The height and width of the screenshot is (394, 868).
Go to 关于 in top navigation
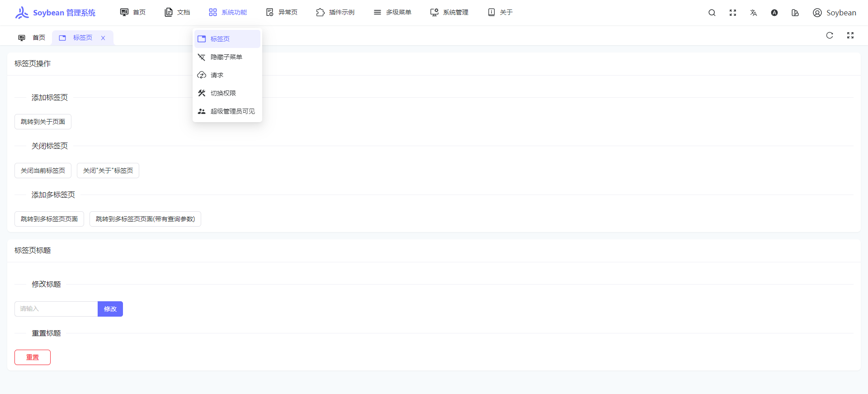click(x=500, y=12)
